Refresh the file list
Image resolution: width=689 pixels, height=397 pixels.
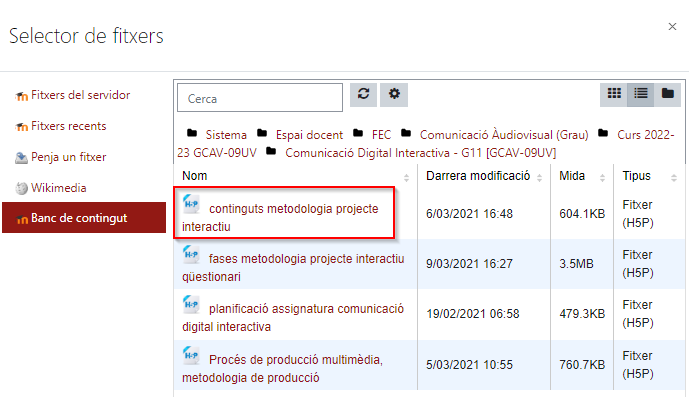pos(363,94)
